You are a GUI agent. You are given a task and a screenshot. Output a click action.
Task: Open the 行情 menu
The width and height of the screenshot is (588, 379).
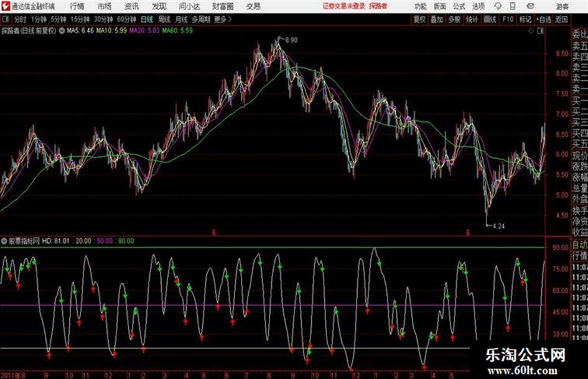[x=77, y=6]
